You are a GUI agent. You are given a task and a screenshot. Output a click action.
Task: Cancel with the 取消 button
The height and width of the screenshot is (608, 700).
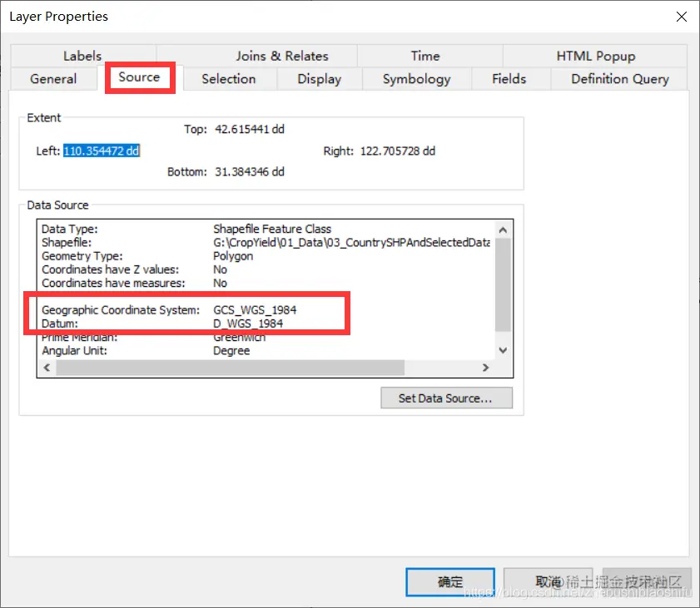click(x=549, y=581)
